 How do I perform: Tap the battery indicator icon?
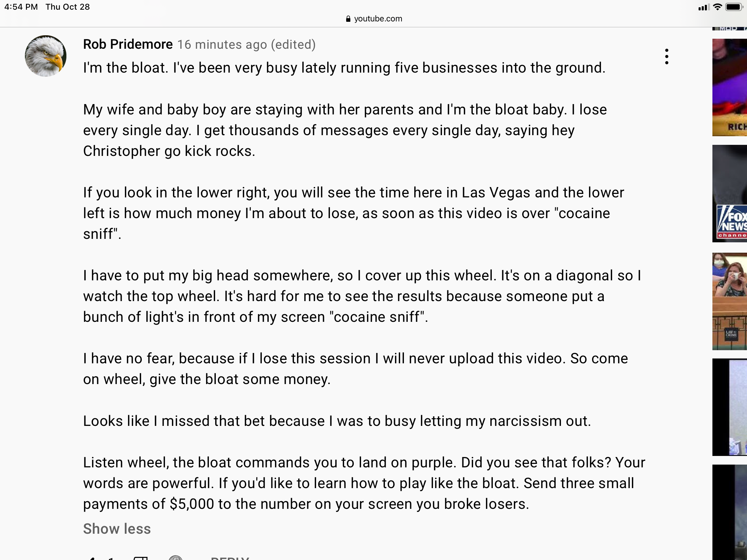[x=734, y=7]
